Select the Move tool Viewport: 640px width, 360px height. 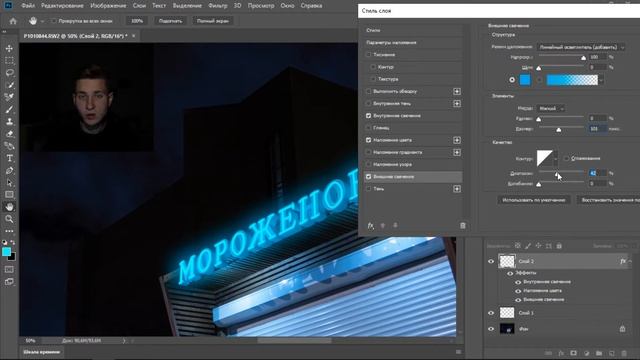(9, 48)
